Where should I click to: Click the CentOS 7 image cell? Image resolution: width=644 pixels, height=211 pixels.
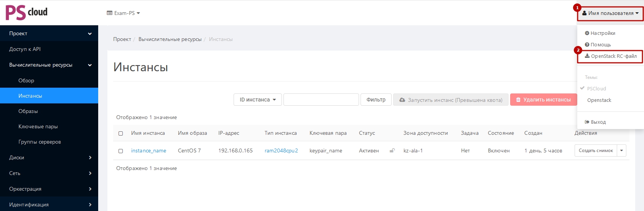pos(189,151)
